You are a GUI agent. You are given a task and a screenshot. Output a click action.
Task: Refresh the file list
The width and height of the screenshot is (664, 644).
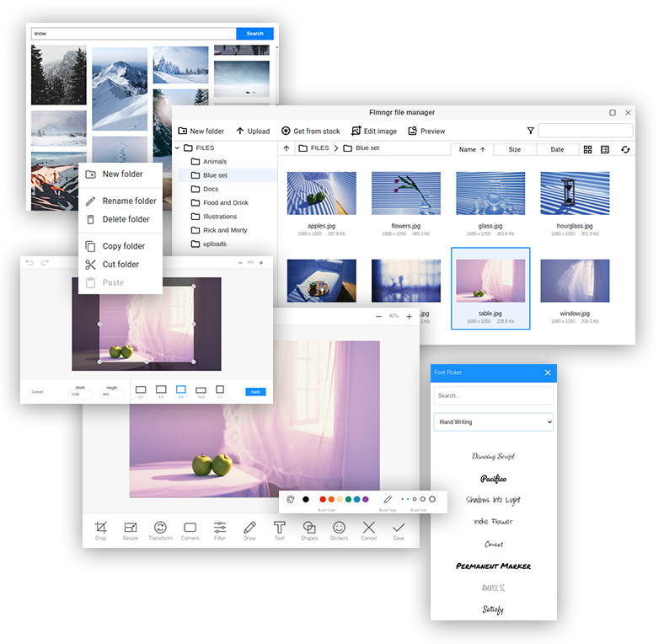[625, 149]
